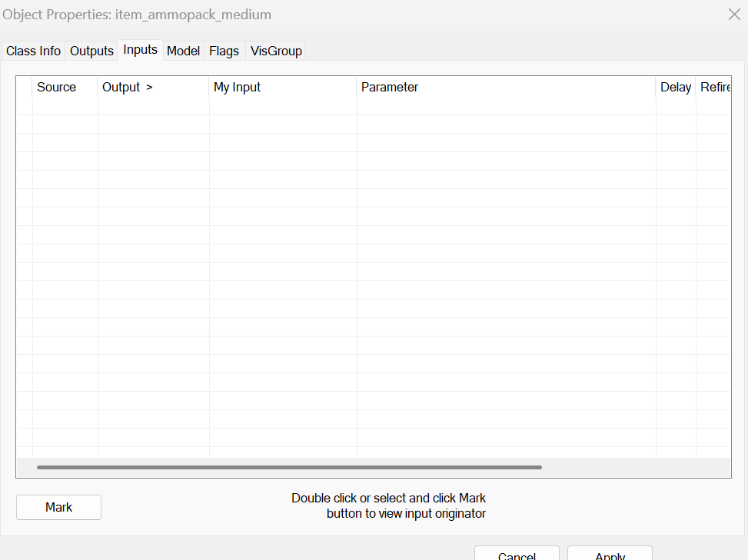Screen dimensions: 748x560
Task: Switch to the Flags tab
Action: pyautogui.click(x=224, y=51)
